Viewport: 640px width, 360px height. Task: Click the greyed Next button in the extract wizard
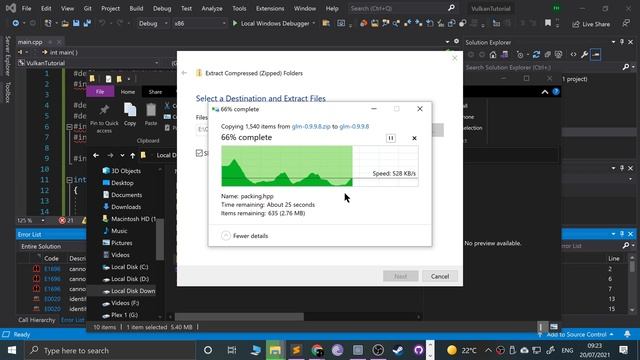click(x=400, y=276)
